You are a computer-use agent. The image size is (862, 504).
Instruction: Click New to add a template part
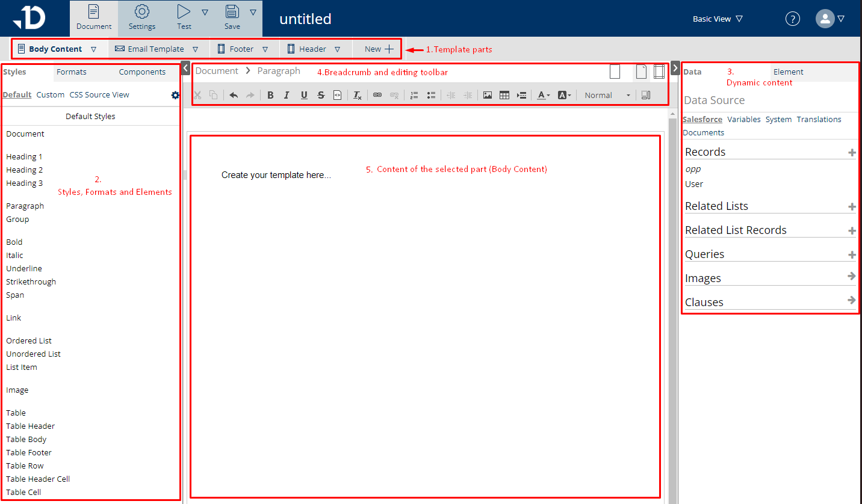[379, 49]
